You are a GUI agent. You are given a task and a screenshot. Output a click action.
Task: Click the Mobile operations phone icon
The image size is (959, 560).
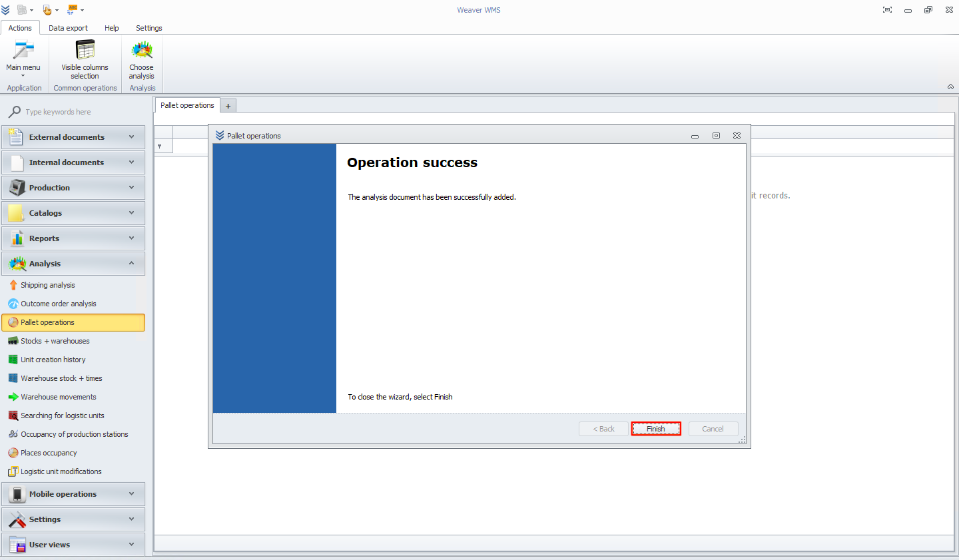pyautogui.click(x=17, y=494)
